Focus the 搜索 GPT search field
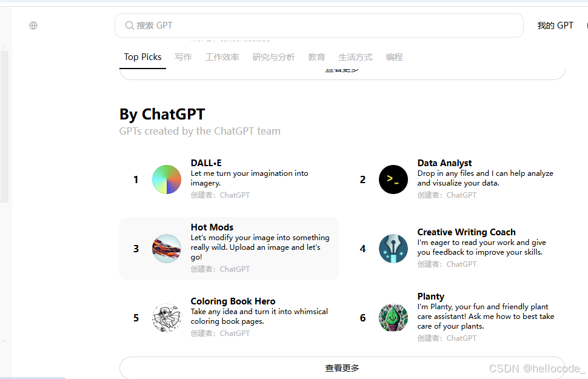The image size is (588, 379). click(x=319, y=25)
